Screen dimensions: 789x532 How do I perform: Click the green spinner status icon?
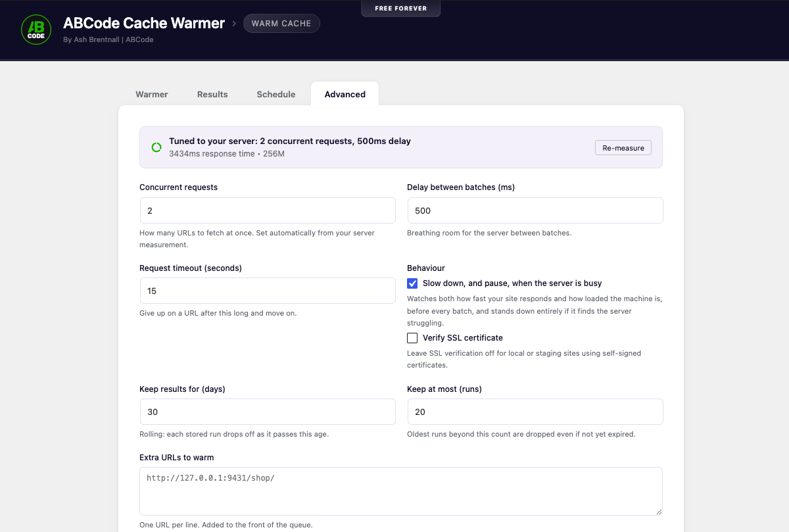pos(156,147)
